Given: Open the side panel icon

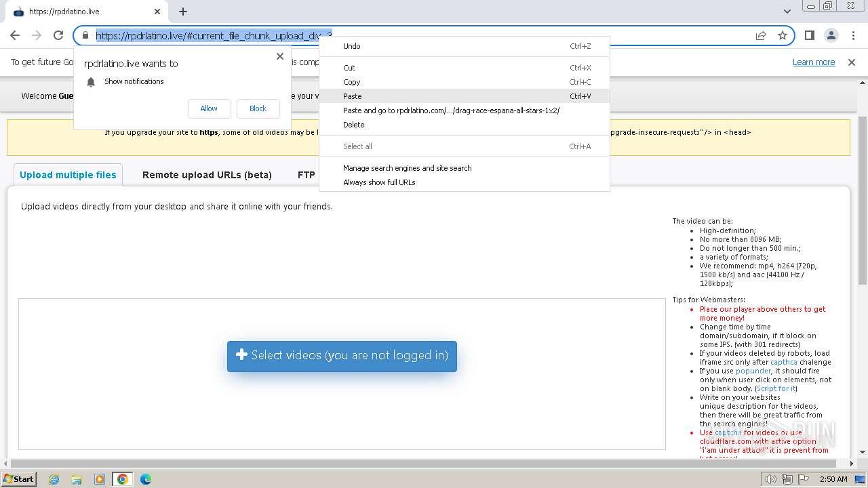Looking at the screenshot, I should point(809,35).
